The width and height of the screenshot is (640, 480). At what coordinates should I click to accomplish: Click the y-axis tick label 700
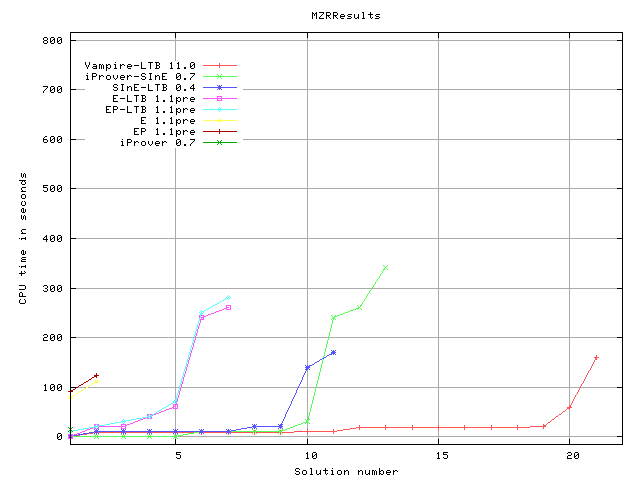pos(52,89)
